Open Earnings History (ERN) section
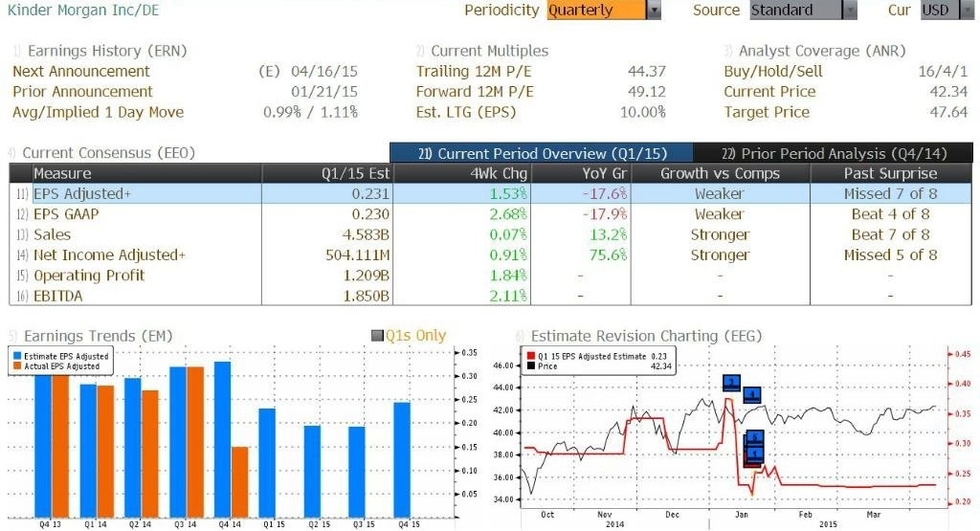Image resolution: width=980 pixels, height=531 pixels. [x=107, y=51]
